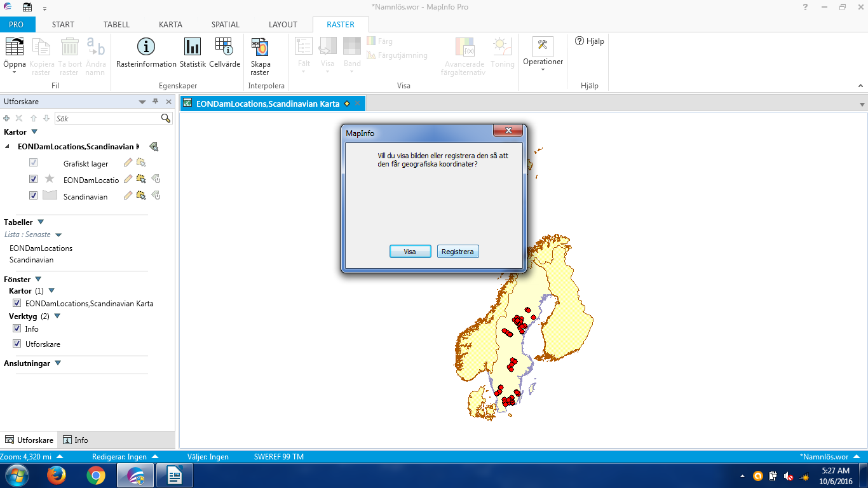Click auto-label icon for EONDamLocatio layer
Screen dimensions: 868x488
click(x=156, y=179)
